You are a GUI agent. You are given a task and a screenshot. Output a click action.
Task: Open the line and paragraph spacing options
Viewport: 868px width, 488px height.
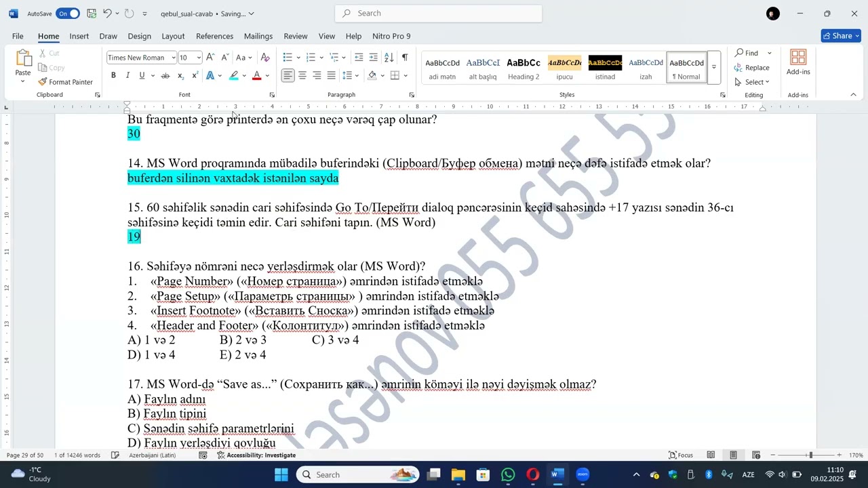pyautogui.click(x=347, y=75)
